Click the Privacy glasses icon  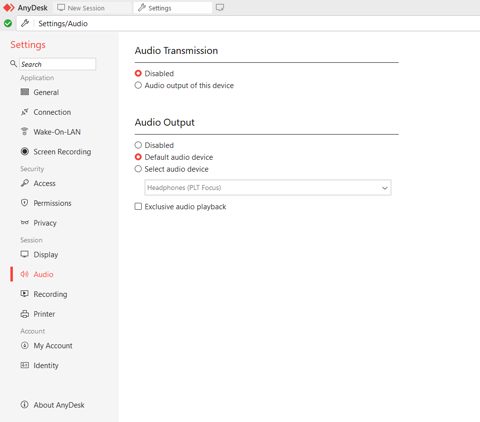tap(25, 222)
